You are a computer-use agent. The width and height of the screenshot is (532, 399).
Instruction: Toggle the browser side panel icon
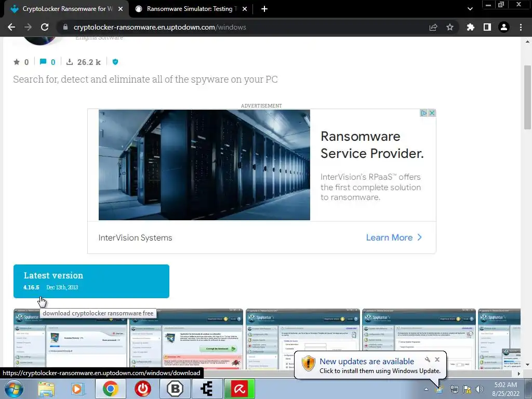pyautogui.click(x=487, y=27)
